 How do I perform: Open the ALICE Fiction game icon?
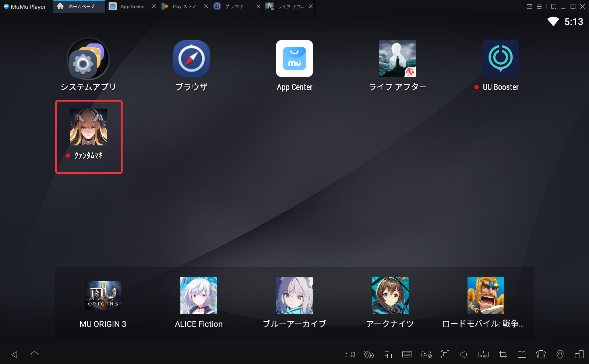(x=199, y=296)
